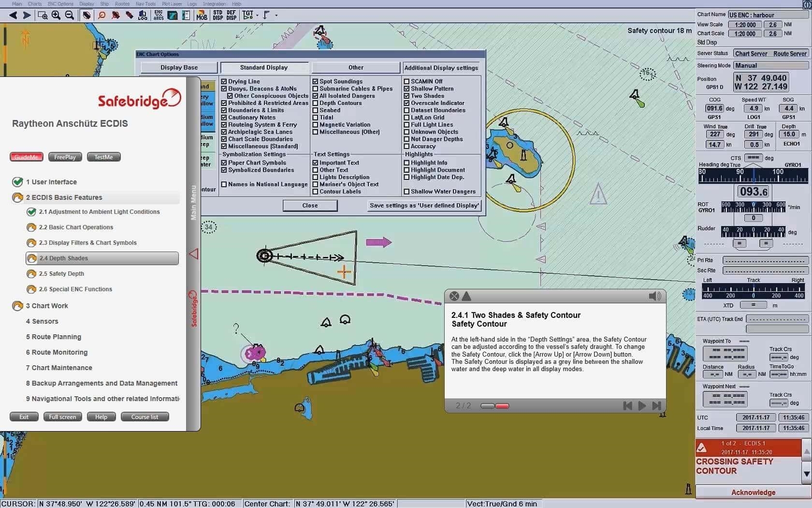Open the LOG toolbar icon

(x=144, y=15)
